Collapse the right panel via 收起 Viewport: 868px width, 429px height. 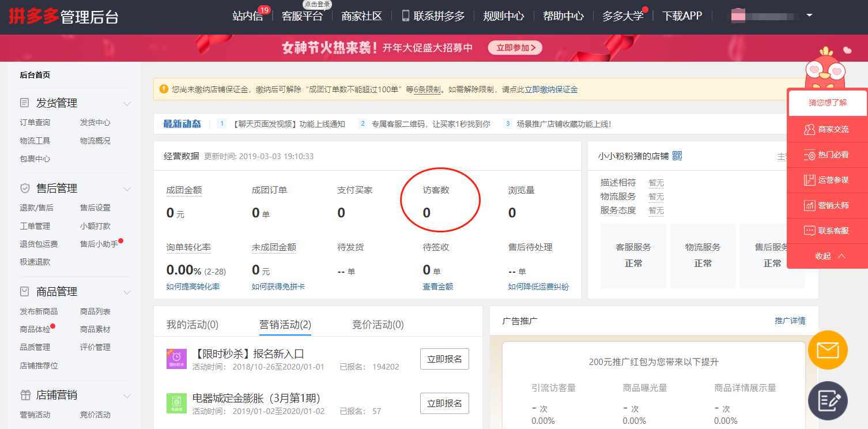click(x=830, y=256)
